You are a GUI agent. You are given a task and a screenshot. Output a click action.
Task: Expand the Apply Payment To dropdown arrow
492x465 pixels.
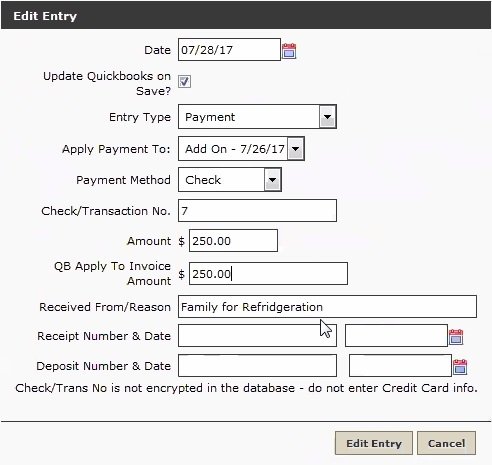click(296, 148)
